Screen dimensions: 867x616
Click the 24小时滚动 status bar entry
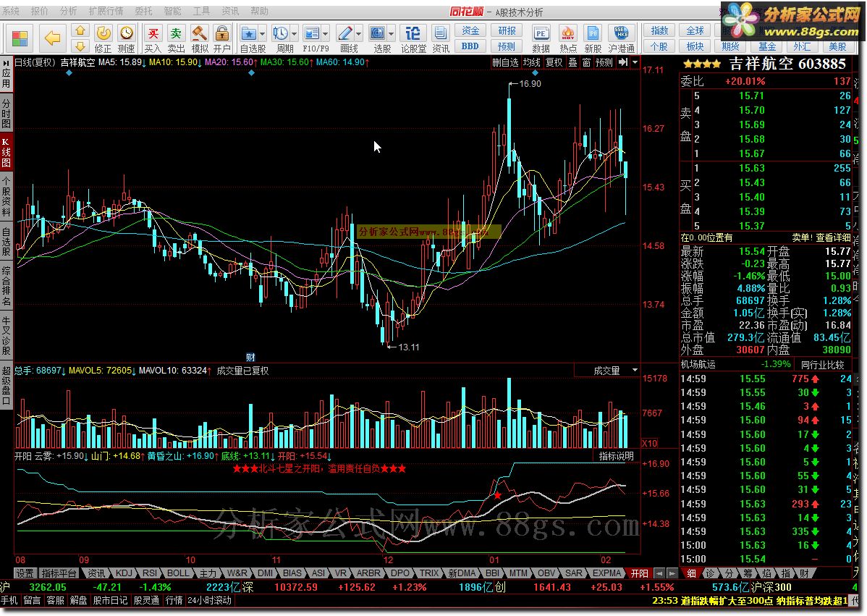pos(209,601)
